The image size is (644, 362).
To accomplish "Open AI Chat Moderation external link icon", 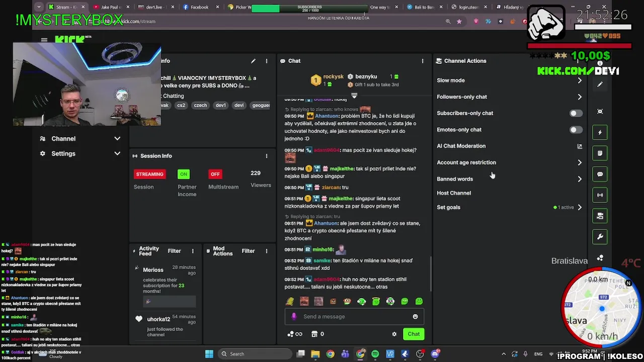I will [x=580, y=146].
